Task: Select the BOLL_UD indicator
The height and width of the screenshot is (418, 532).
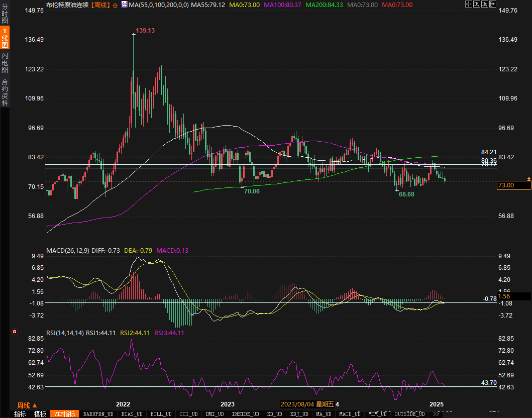Action: pyautogui.click(x=161, y=414)
